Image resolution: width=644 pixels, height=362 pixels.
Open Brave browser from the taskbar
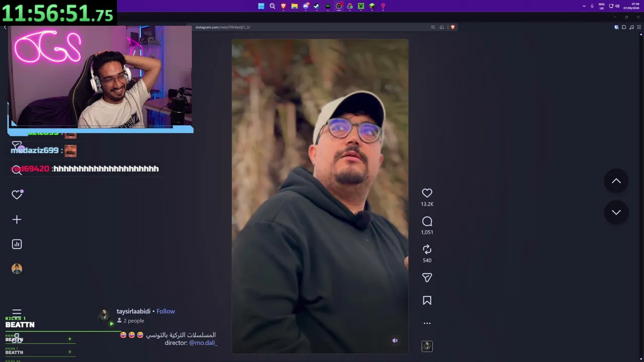point(283,6)
